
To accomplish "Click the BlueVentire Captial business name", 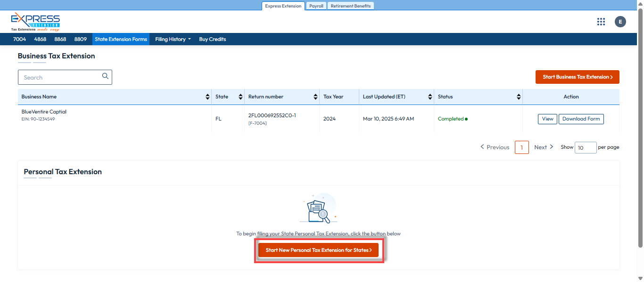I will tap(44, 112).
